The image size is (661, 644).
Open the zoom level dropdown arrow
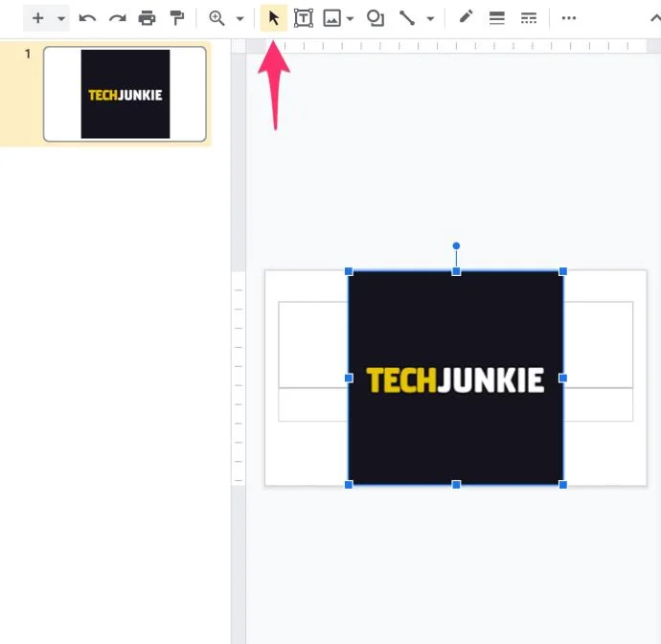pos(239,18)
